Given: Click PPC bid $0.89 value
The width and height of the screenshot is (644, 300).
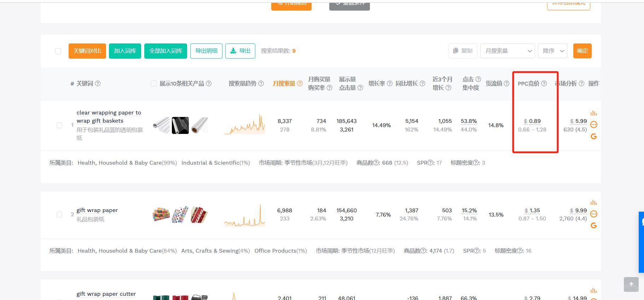Looking at the screenshot, I should pyautogui.click(x=532, y=121).
